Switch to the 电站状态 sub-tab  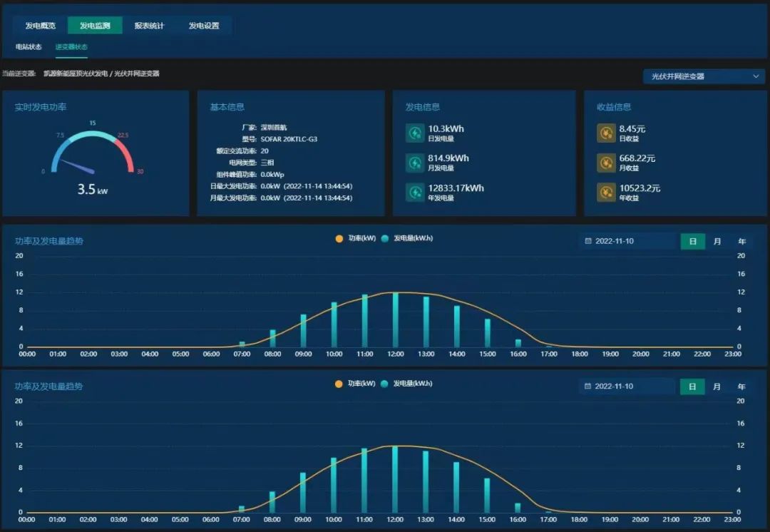coord(29,46)
